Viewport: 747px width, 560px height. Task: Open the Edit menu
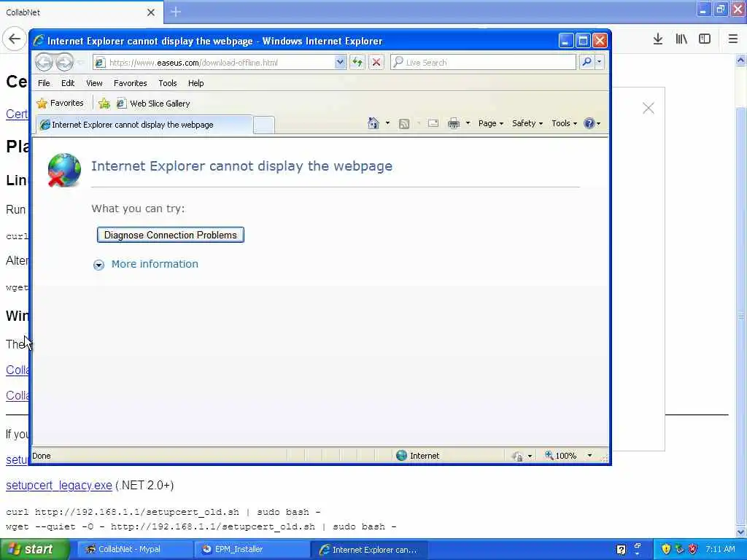click(68, 83)
